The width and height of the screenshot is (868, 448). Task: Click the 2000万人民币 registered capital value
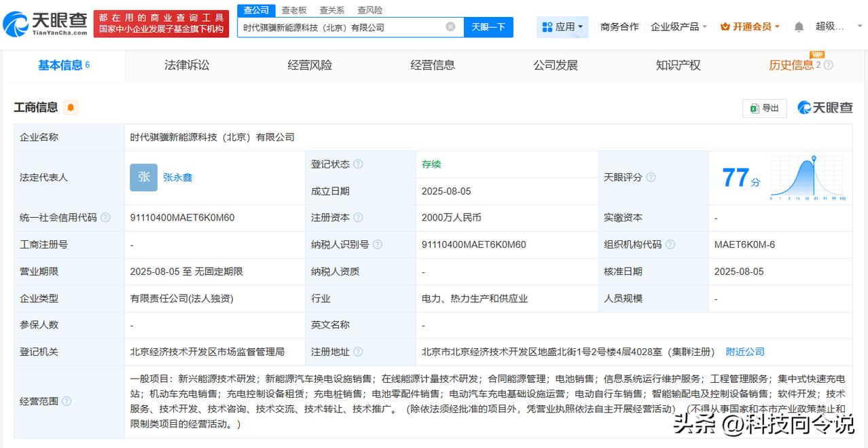pos(451,218)
